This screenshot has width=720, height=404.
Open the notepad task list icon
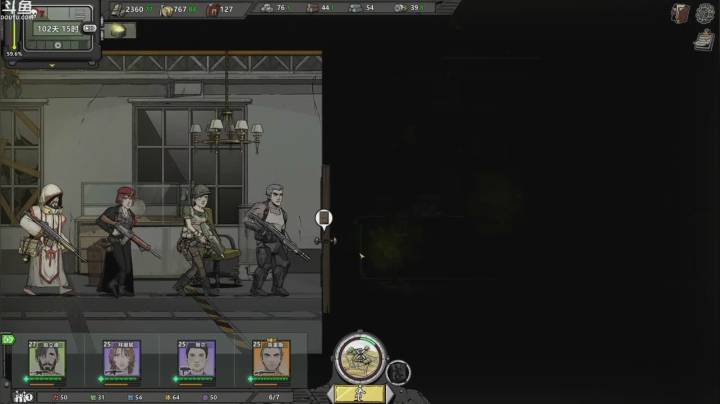(x=703, y=40)
